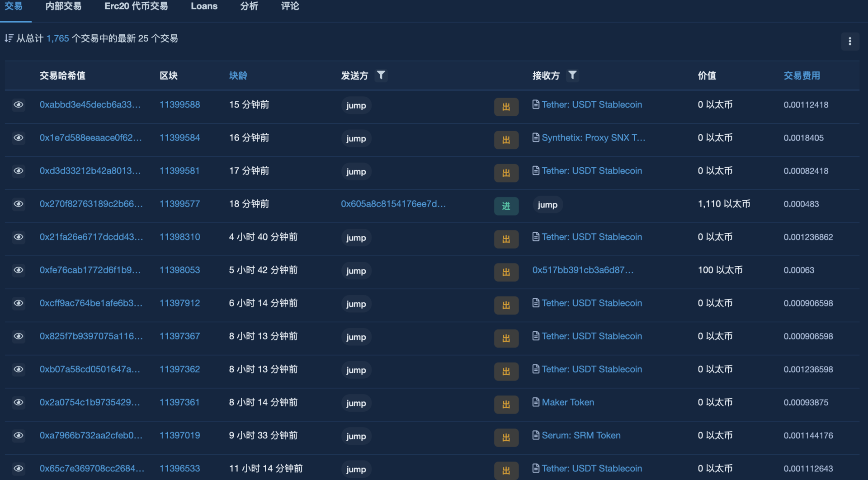Screen dimensions: 868x480
Task: Click the Tether: USDT Stablecoin receiver link
Action: (x=592, y=104)
